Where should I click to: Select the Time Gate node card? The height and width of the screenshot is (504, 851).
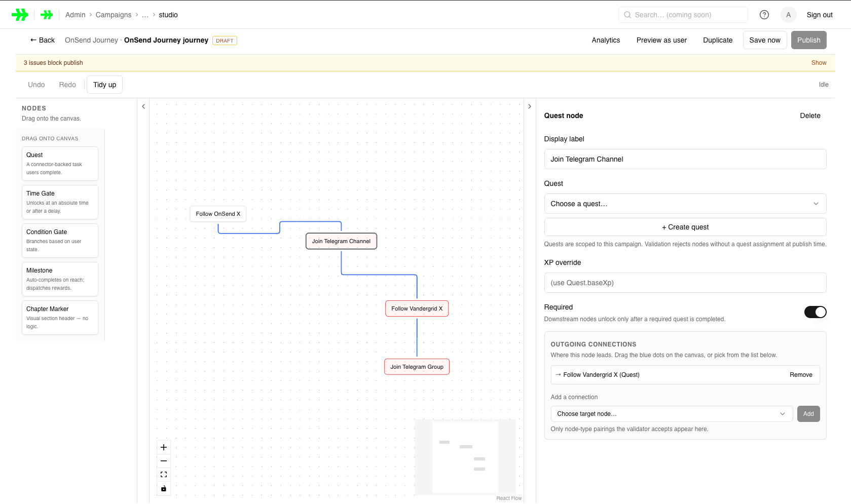coord(60,202)
